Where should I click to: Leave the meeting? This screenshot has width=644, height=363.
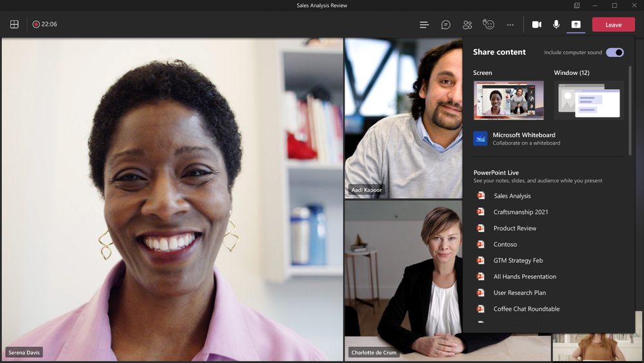(x=613, y=25)
